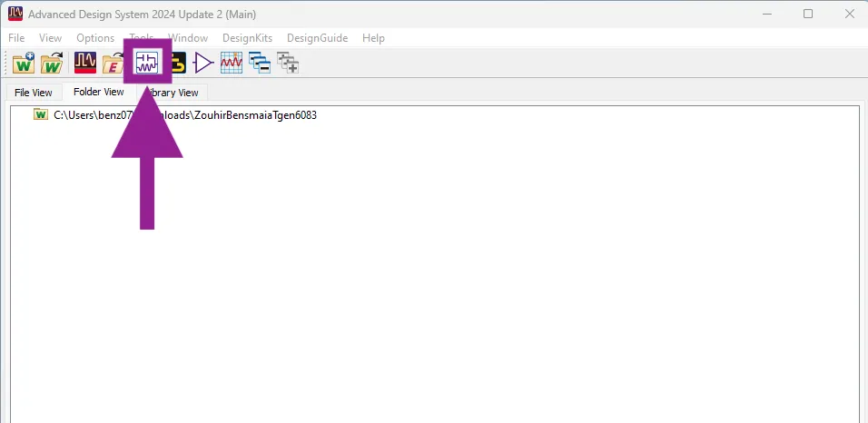Select the Folder View tab

pos(99,92)
